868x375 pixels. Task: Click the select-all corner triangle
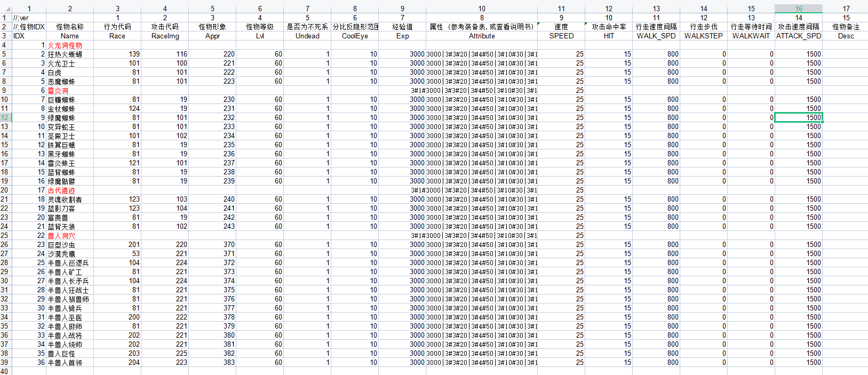tap(5, 8)
